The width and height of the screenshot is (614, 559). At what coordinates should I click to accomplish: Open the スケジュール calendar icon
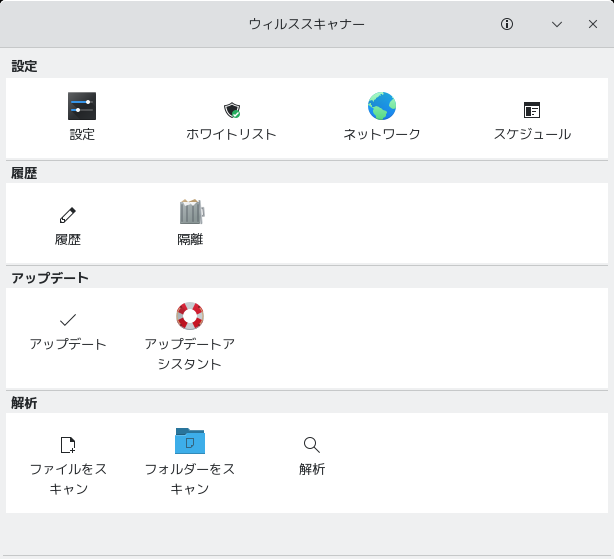pyautogui.click(x=532, y=110)
